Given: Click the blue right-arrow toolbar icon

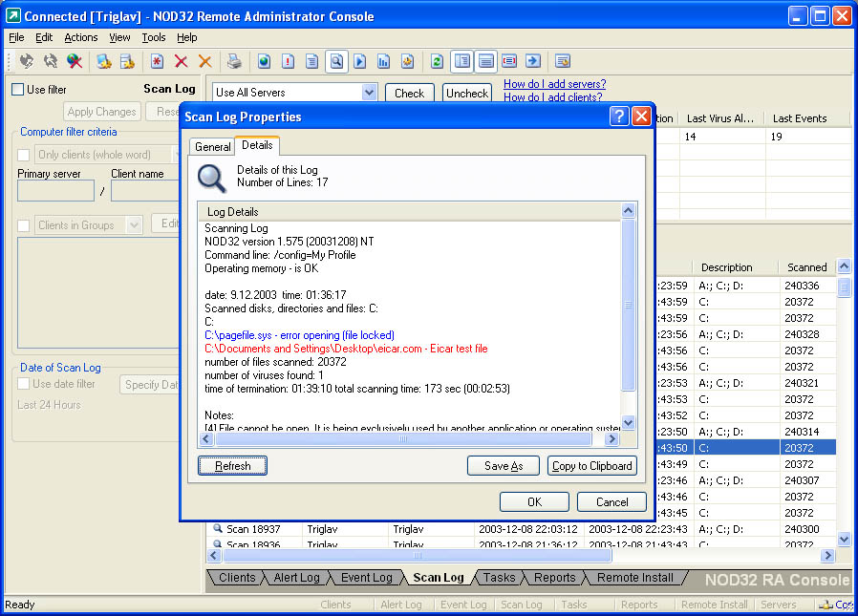Looking at the screenshot, I should tap(533, 61).
